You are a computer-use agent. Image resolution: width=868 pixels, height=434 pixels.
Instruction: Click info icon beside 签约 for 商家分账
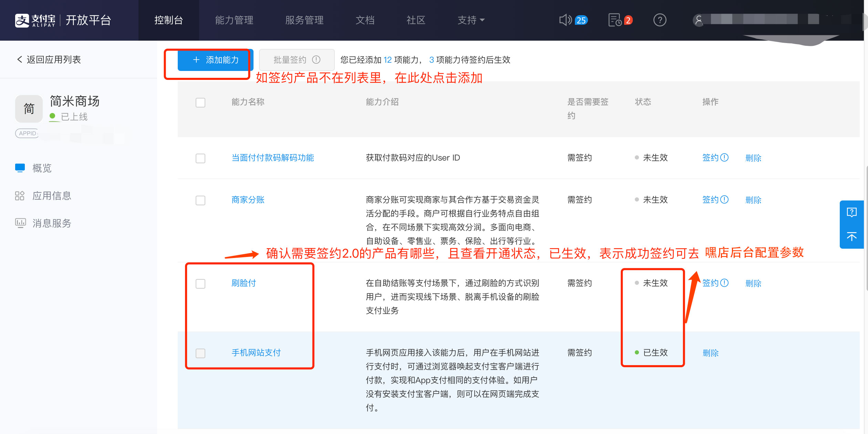(x=724, y=199)
